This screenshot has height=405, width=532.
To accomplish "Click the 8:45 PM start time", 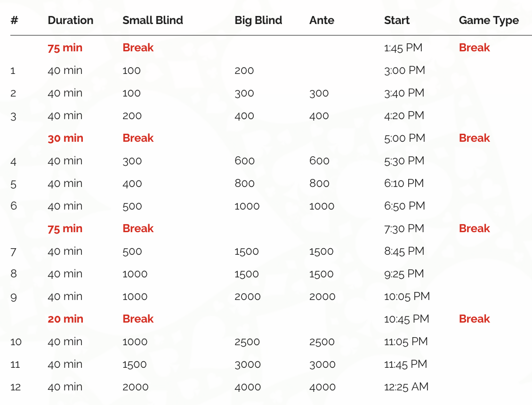I will click(404, 251).
